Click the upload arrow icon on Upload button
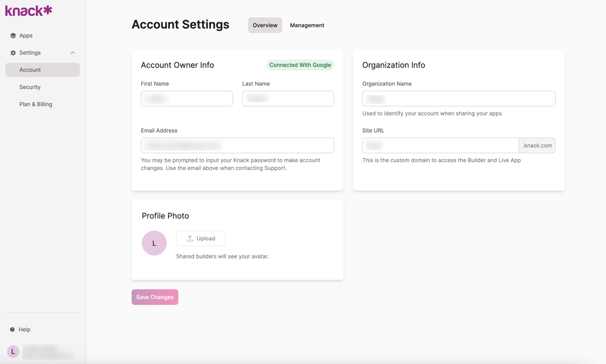 coord(189,238)
